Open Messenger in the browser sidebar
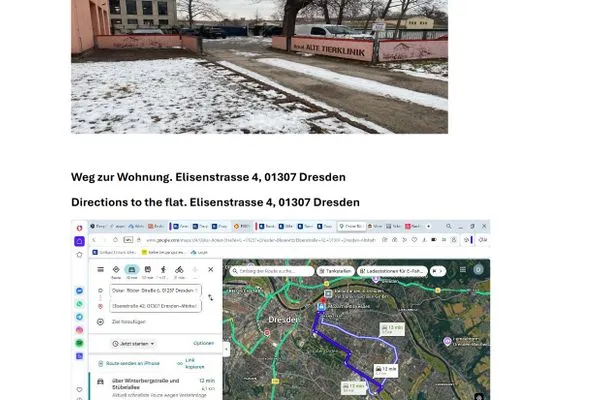 tap(79, 291)
